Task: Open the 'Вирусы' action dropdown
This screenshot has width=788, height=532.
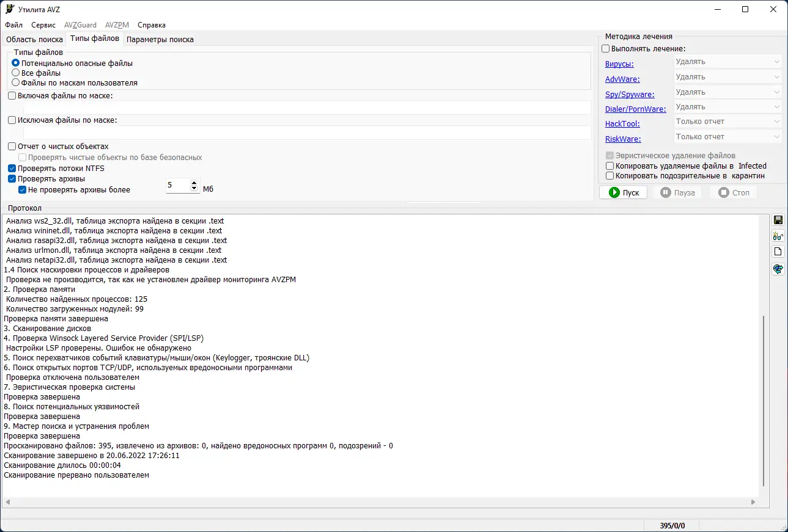Action: (727, 62)
